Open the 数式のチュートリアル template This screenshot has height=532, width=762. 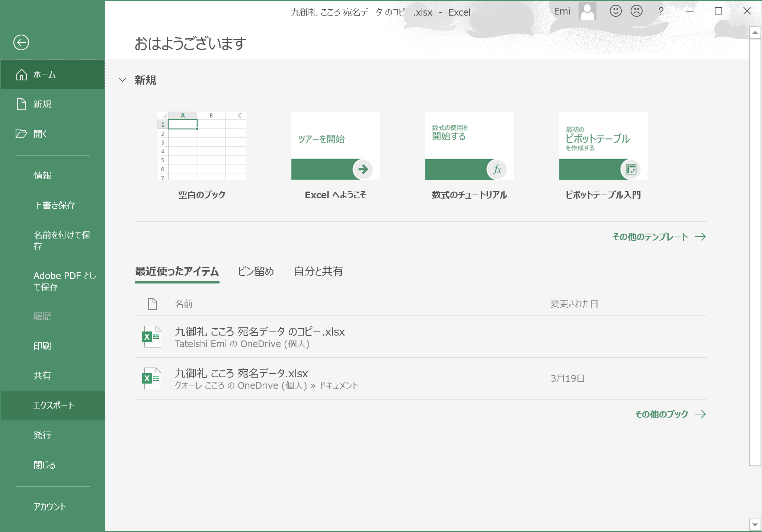click(469, 146)
